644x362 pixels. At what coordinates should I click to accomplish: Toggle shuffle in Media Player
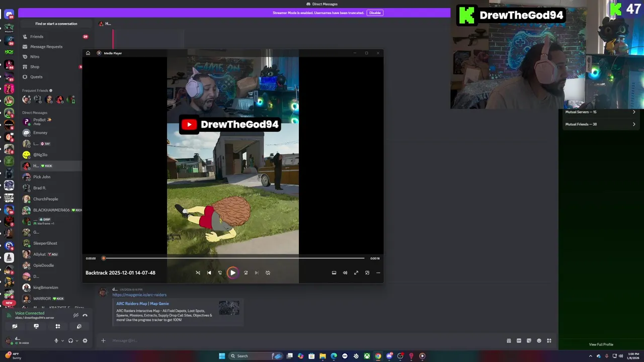coord(198,273)
